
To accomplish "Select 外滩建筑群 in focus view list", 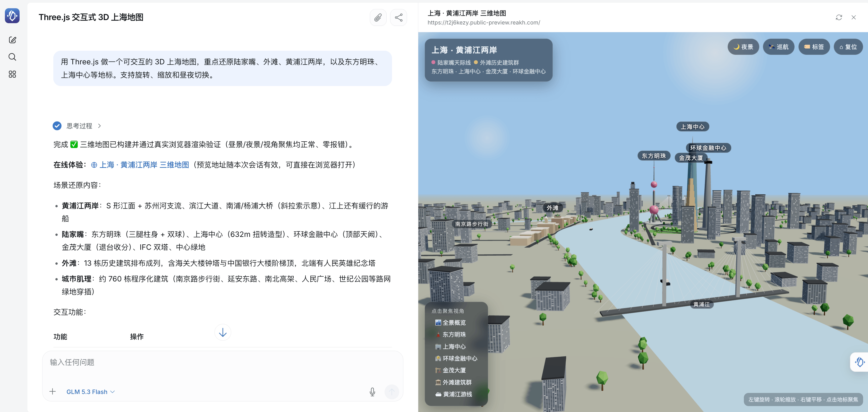I will (x=454, y=382).
